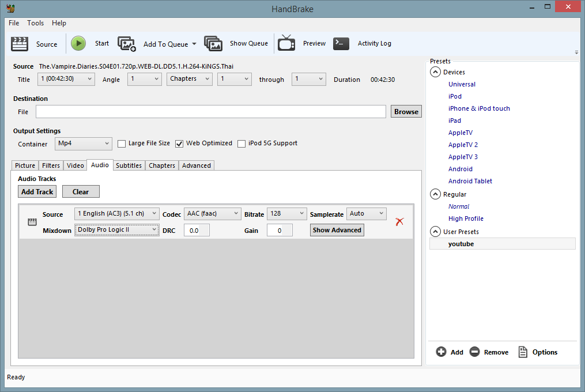Click the Add preset plus icon

(x=441, y=352)
